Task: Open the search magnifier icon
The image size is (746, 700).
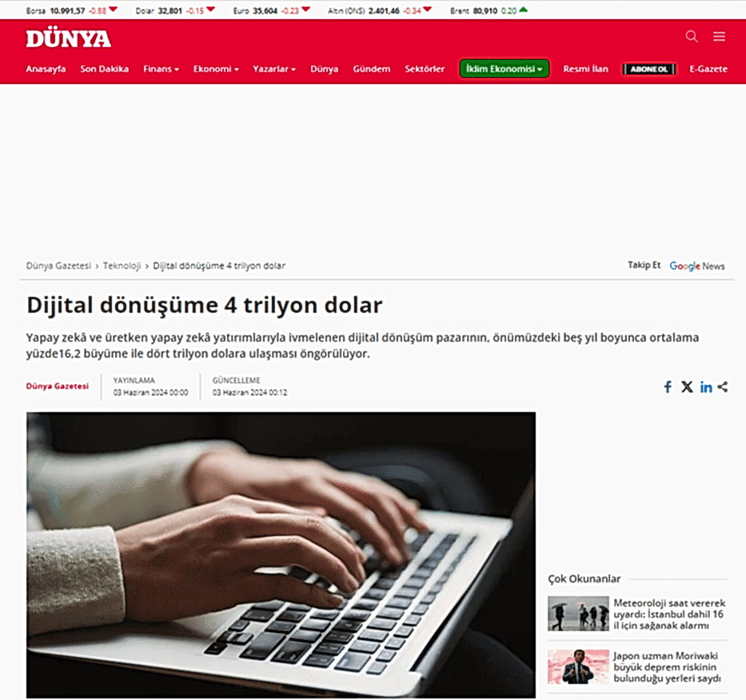Action: click(692, 36)
